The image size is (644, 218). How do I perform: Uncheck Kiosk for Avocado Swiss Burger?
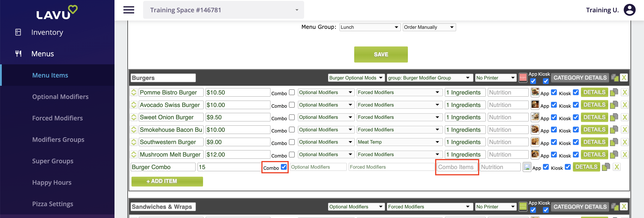tap(576, 105)
